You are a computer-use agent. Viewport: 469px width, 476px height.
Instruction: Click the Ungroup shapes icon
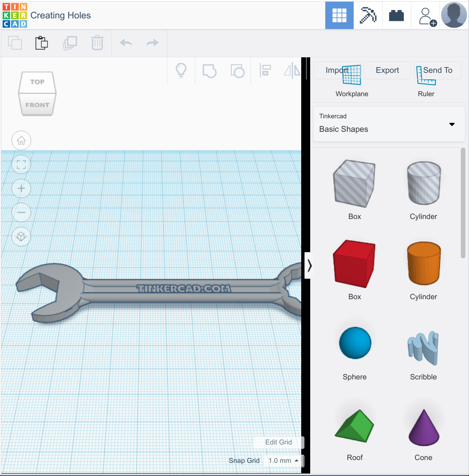coord(237,71)
